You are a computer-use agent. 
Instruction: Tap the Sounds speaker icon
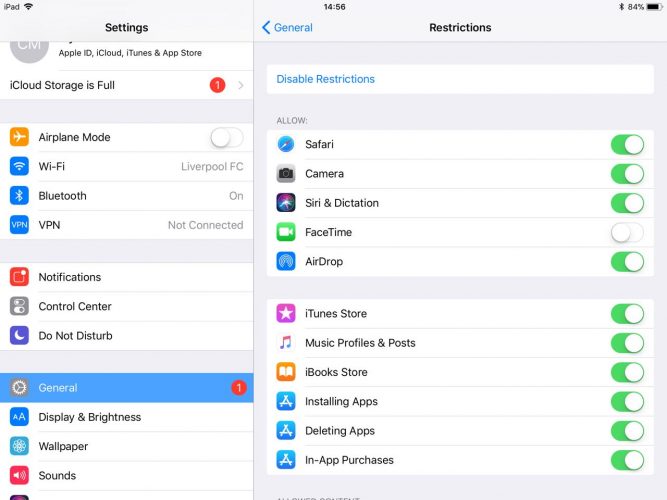(19, 476)
